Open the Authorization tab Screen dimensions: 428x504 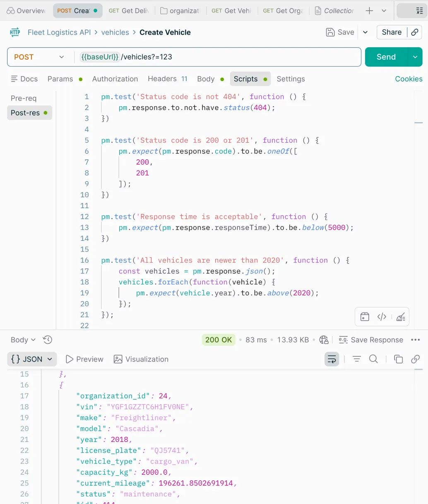pos(115,79)
